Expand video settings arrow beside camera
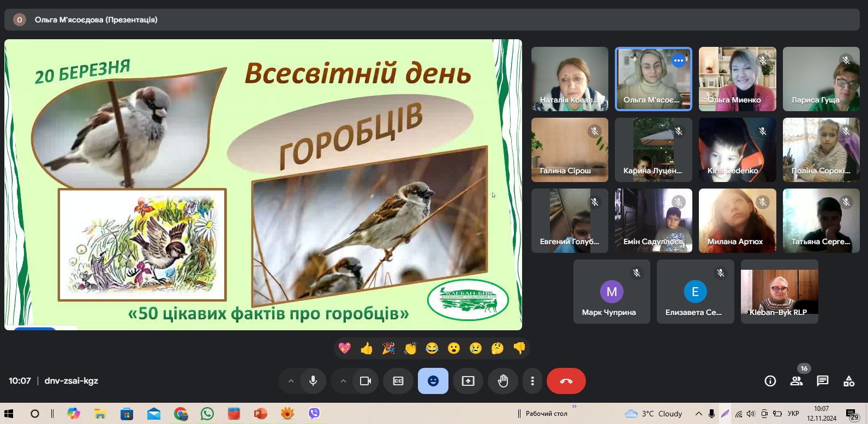The height and width of the screenshot is (424, 868). pyautogui.click(x=343, y=381)
